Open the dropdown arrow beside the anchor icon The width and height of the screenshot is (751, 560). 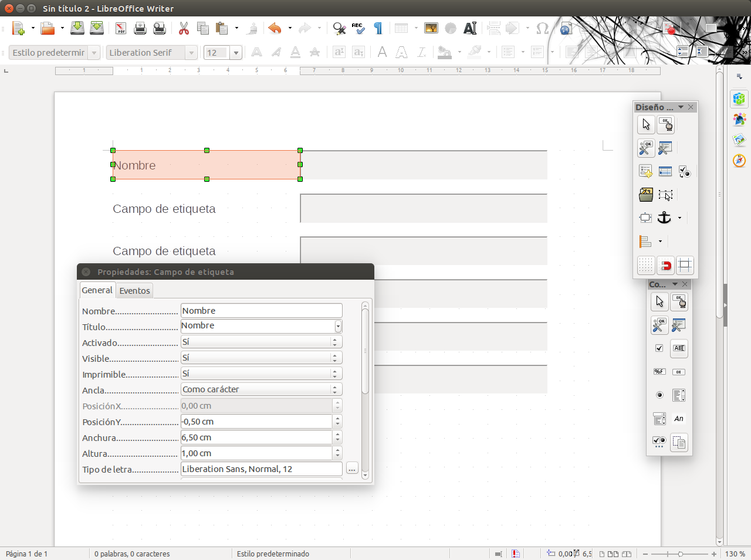coord(679,218)
